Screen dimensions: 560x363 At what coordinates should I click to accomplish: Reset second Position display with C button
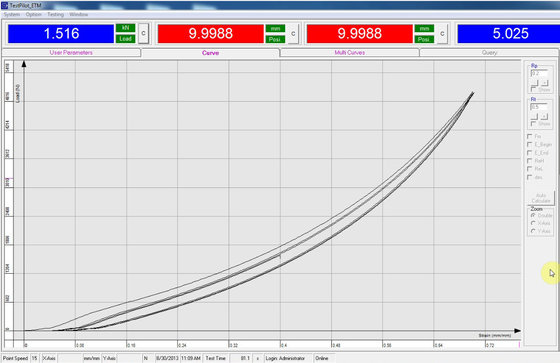442,34
